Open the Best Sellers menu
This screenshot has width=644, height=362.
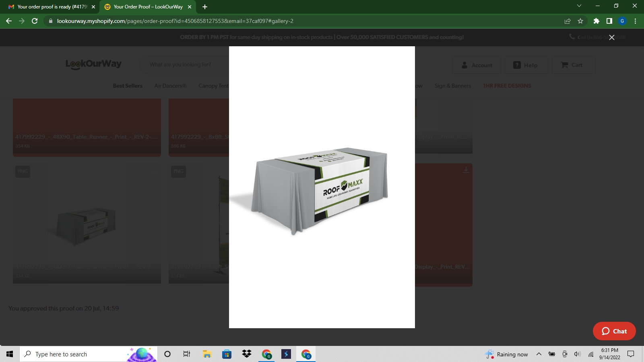click(x=128, y=86)
